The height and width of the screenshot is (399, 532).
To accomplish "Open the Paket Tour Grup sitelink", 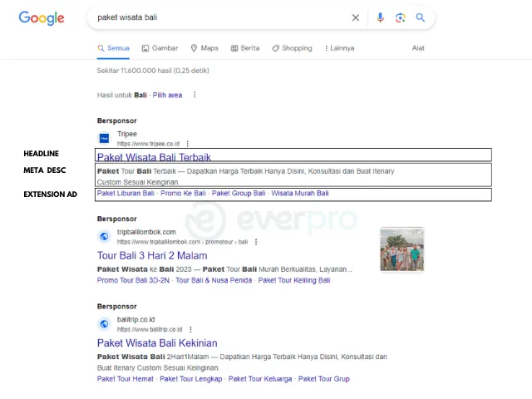I will [x=324, y=379].
